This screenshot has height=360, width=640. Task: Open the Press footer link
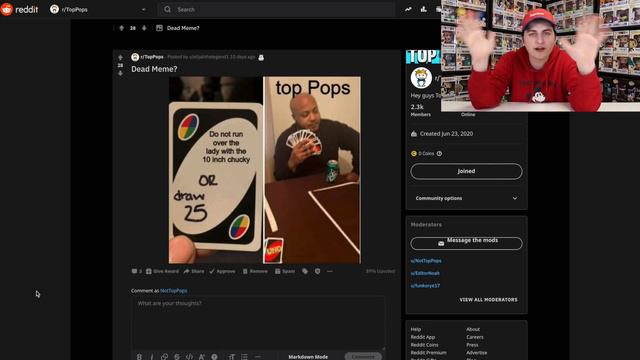(472, 345)
